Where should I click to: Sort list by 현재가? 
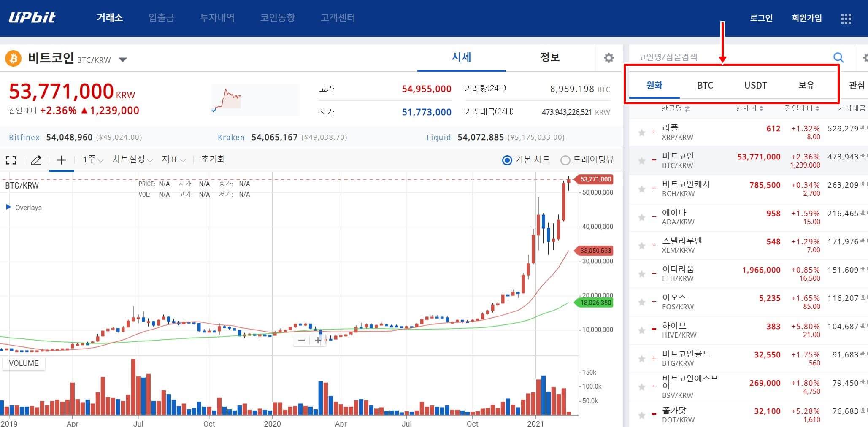click(x=749, y=108)
